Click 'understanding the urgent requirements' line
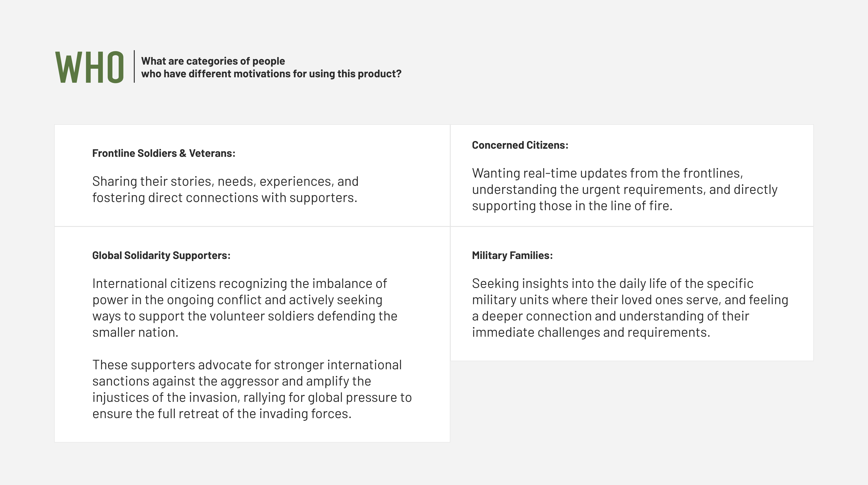 coord(624,190)
